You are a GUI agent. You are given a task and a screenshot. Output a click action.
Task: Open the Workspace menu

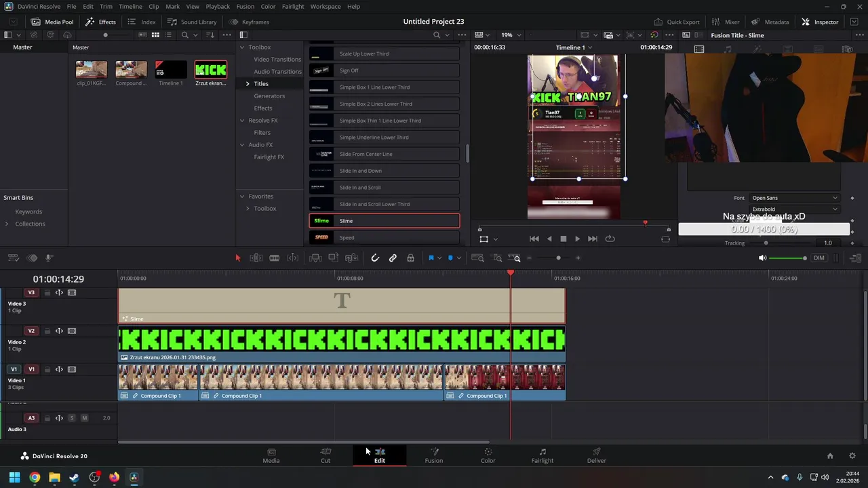click(x=325, y=6)
